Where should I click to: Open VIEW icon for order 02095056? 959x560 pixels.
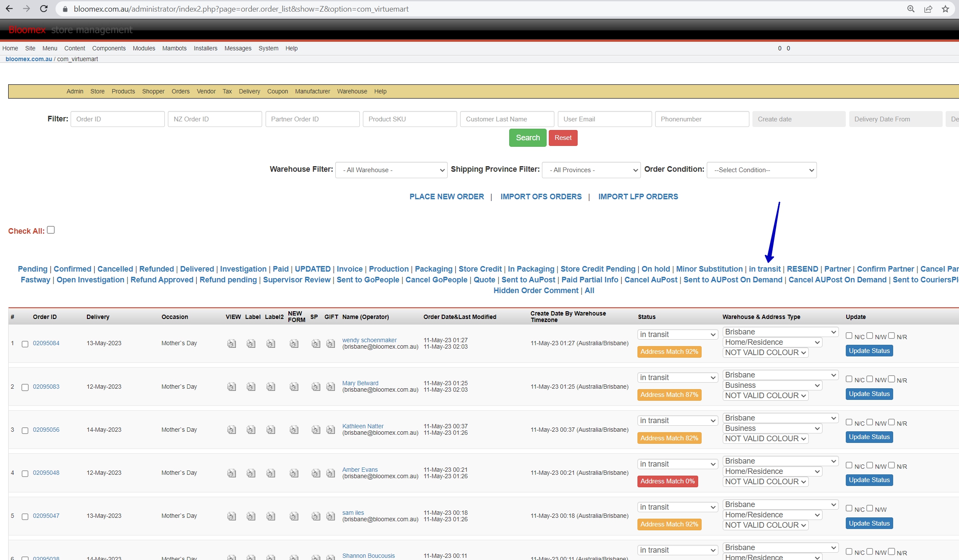[x=232, y=430]
